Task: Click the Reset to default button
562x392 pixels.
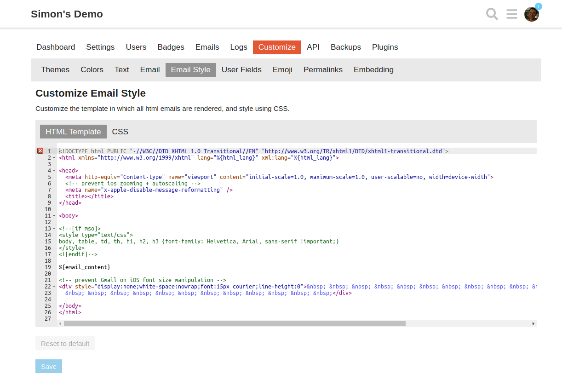Action: point(65,343)
